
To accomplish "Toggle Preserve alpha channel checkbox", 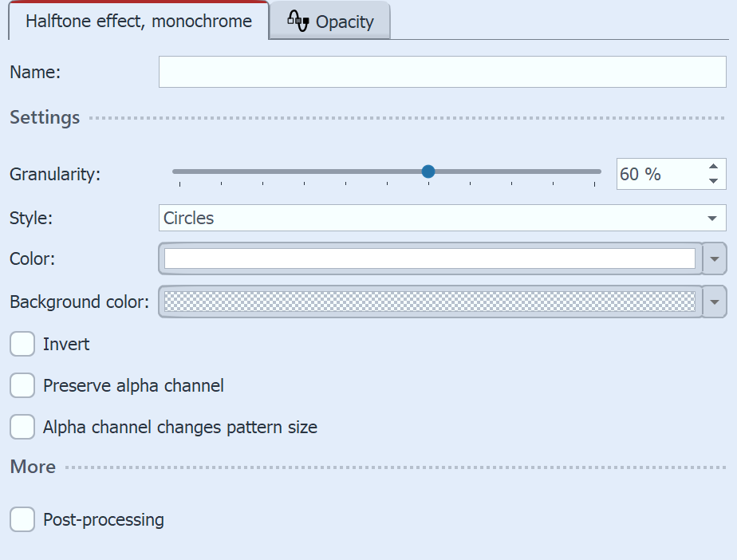I will [22, 386].
